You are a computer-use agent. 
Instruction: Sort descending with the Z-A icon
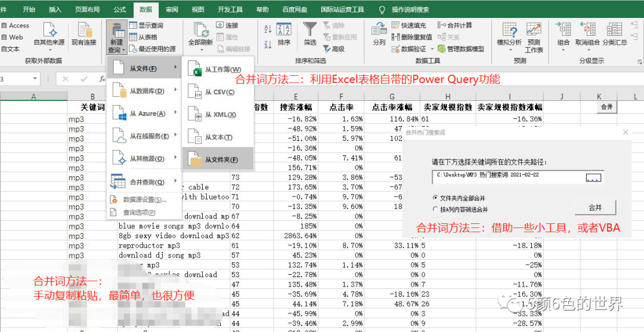point(268,45)
